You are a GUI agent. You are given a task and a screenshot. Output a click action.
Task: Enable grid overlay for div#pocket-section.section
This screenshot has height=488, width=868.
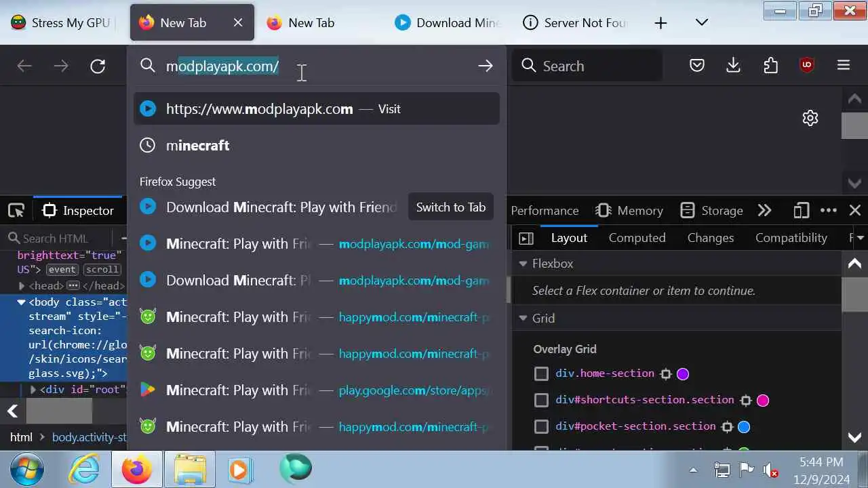tap(541, 426)
